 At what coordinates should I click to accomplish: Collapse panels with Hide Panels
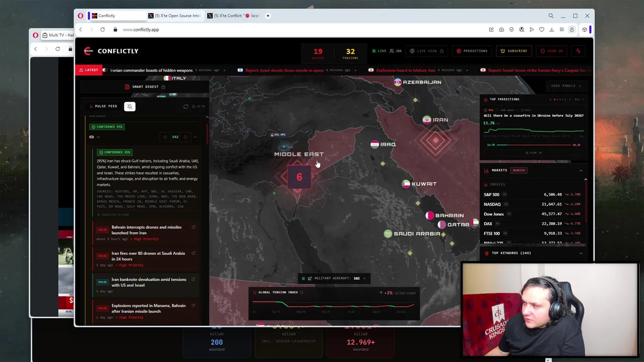tap(566, 86)
